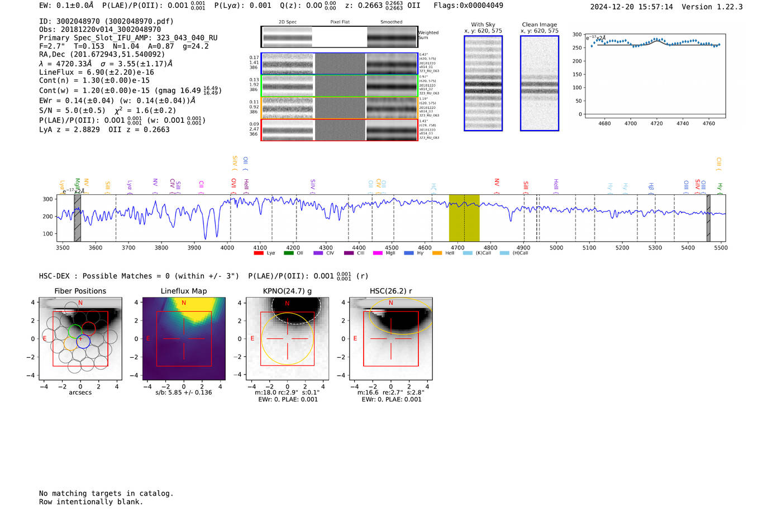Click the Cont(w) = 1.20 gmag line
The image size is (782, 532).
tap(130, 90)
